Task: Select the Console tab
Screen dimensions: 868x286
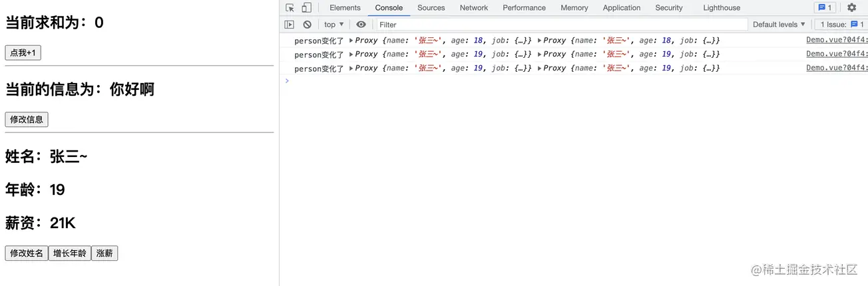Action: click(x=389, y=8)
